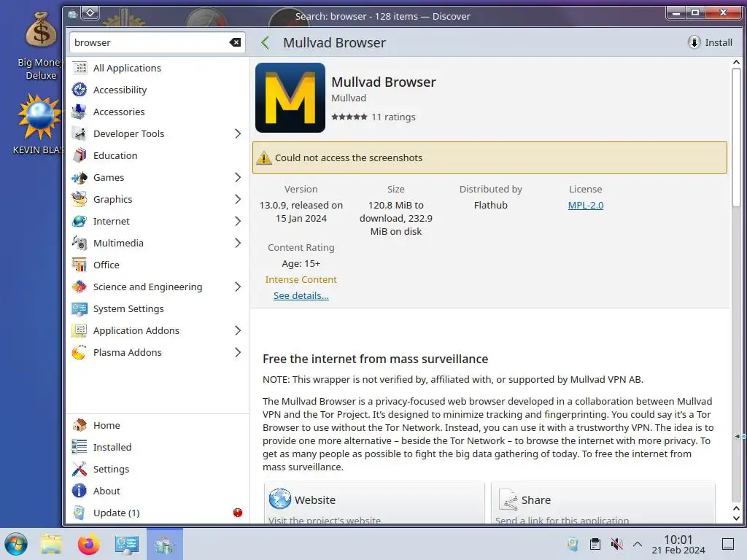Open the start menu button
The image size is (747, 560).
point(16,545)
